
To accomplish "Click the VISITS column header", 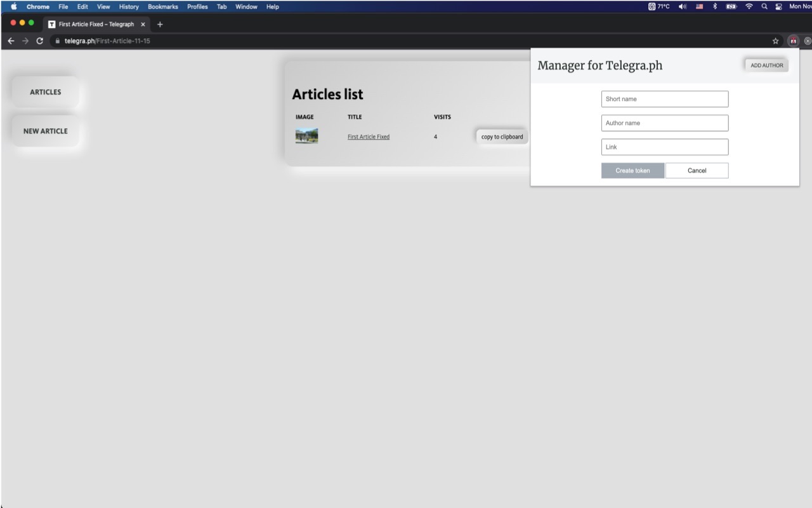I will [x=442, y=117].
